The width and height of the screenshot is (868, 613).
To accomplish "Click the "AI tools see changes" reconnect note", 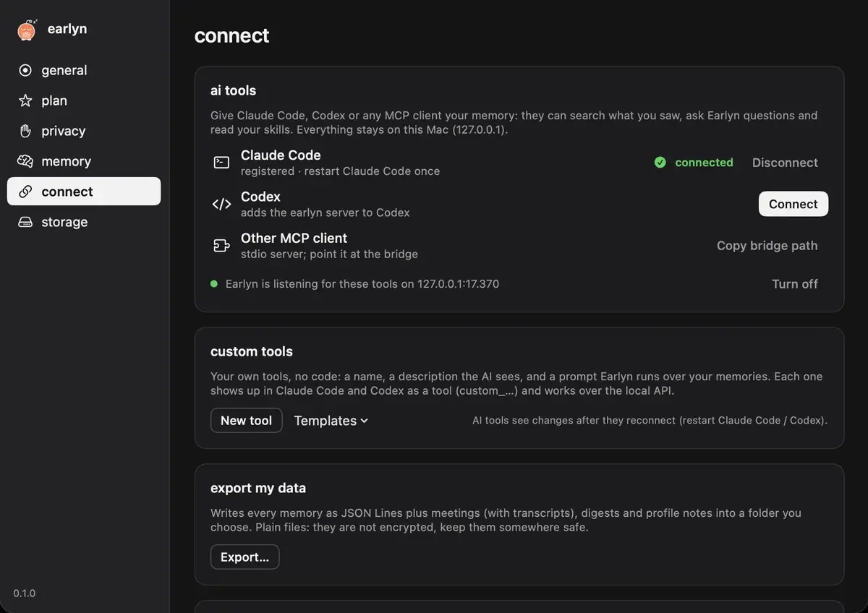I will click(x=650, y=420).
